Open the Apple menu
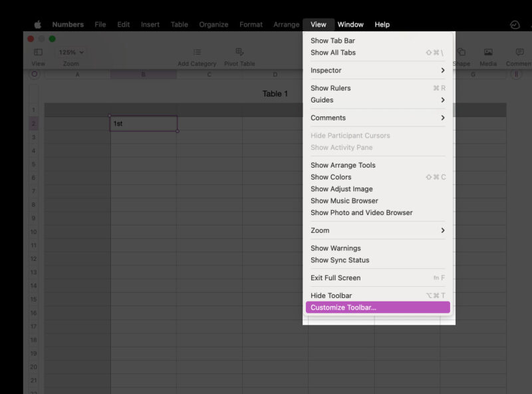The image size is (532, 394). (x=38, y=25)
